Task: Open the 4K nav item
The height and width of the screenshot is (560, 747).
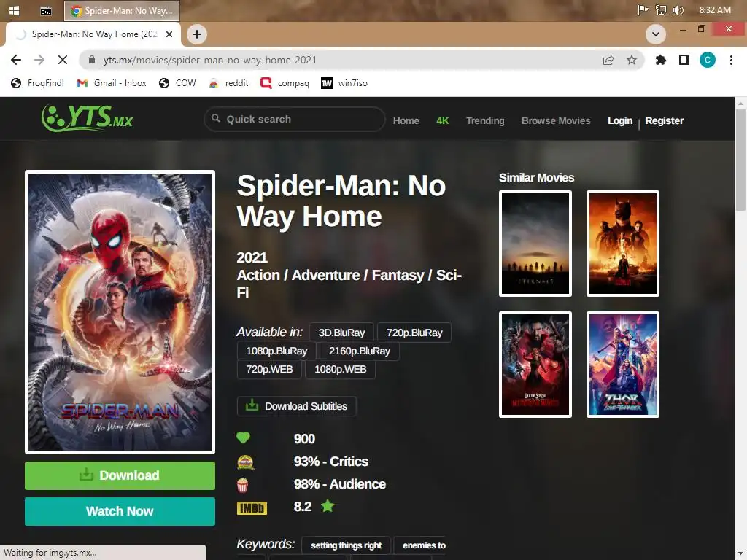Action: coord(443,120)
